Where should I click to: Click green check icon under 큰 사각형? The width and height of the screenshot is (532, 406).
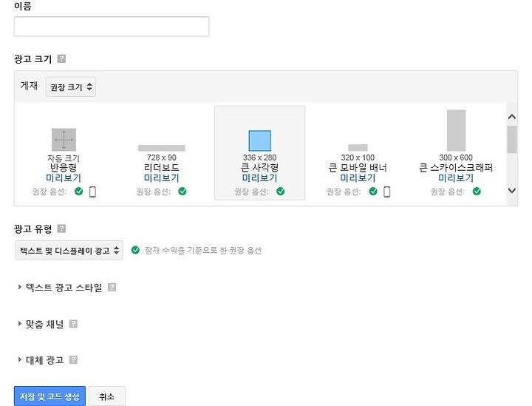pos(281,192)
